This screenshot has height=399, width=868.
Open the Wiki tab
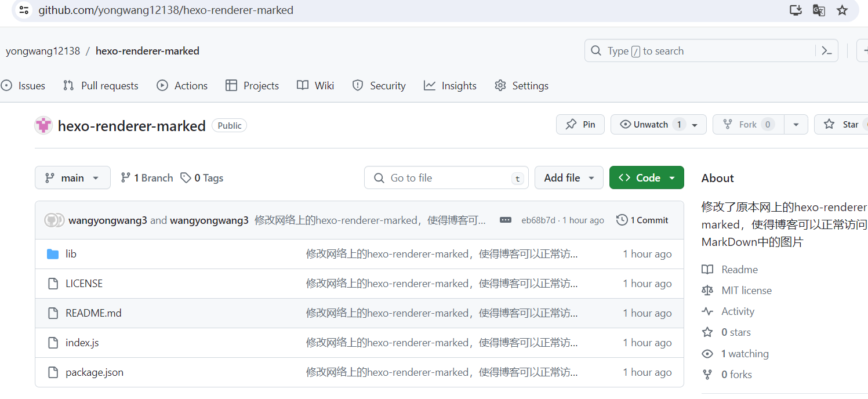[315, 86]
